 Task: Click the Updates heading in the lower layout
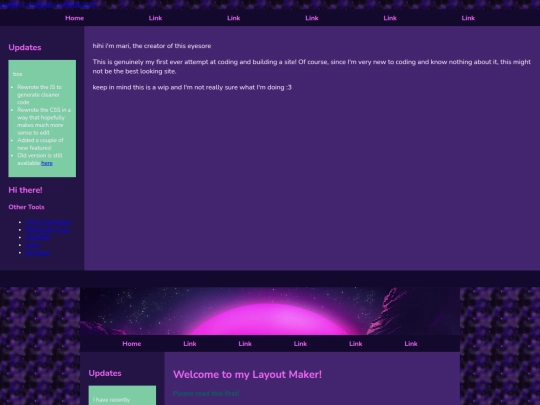(x=105, y=373)
